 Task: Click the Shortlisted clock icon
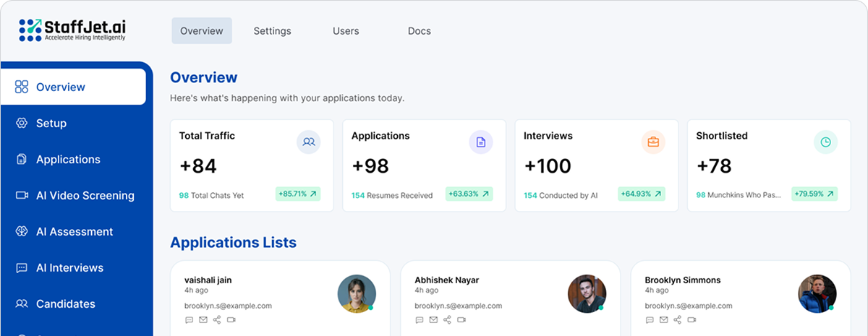(x=825, y=142)
